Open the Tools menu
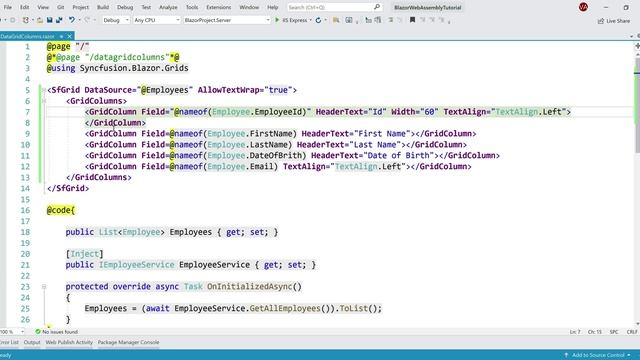Screen dimensions: 640x360 click(x=191, y=7)
